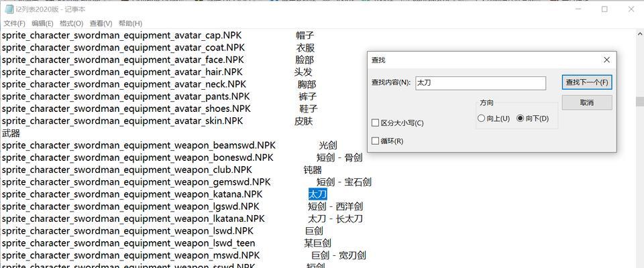Click the 头发 label text
Image resolution: width=644 pixels, height=268 pixels.
click(303, 72)
